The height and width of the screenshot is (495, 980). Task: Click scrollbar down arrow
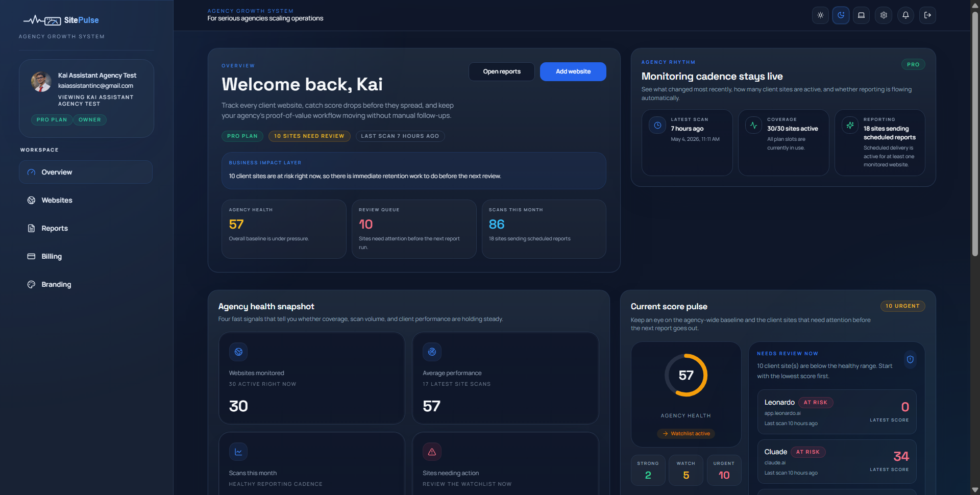click(975, 490)
